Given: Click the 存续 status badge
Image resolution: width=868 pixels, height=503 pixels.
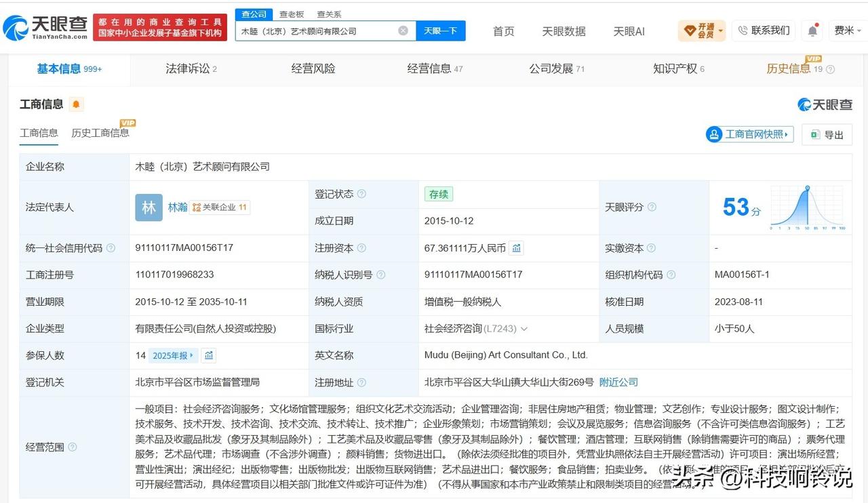Looking at the screenshot, I should point(439,194).
